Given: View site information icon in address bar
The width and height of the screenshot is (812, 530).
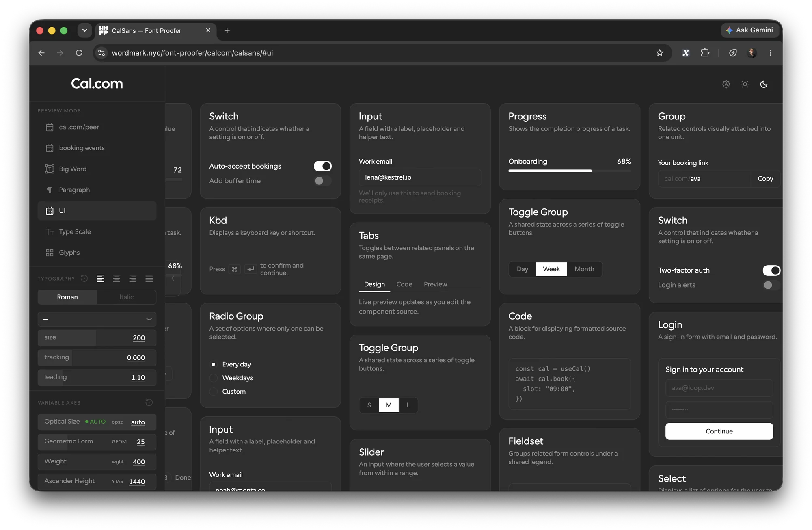Looking at the screenshot, I should point(101,53).
